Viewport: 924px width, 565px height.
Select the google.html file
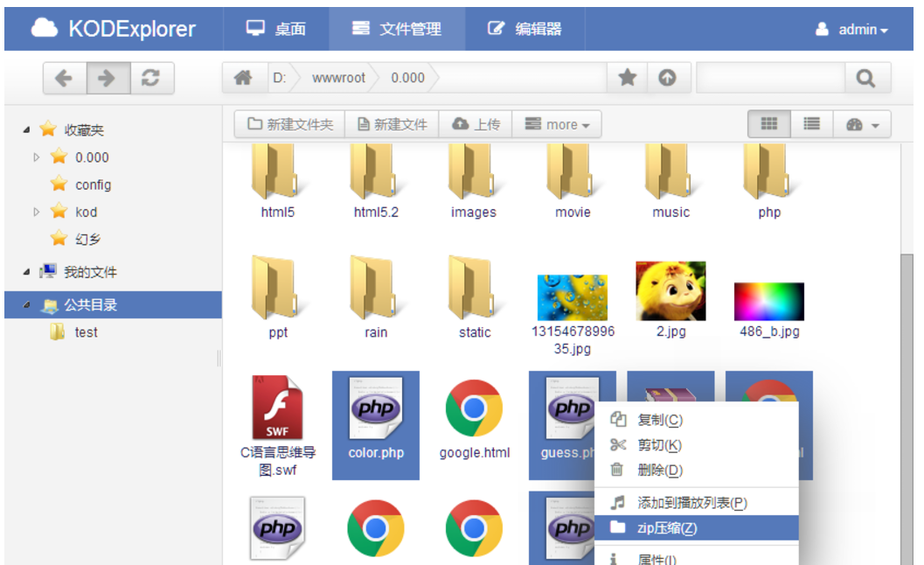474,420
